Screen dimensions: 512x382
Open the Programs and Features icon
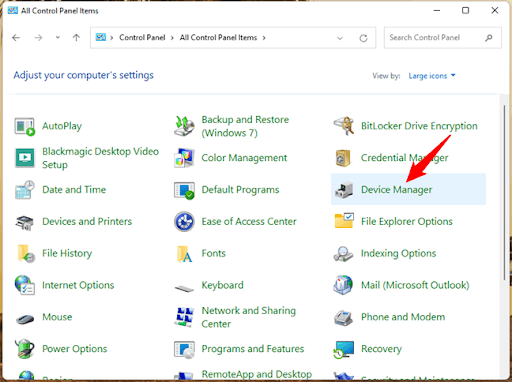pyautogui.click(x=184, y=350)
